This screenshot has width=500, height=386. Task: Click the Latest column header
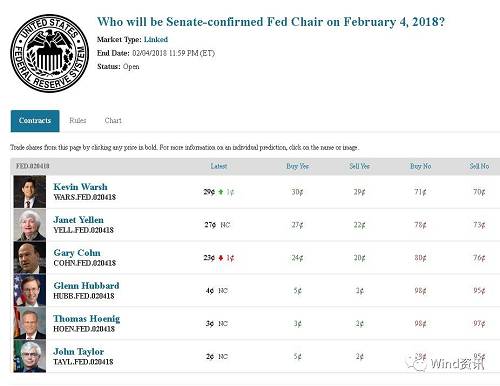219,166
